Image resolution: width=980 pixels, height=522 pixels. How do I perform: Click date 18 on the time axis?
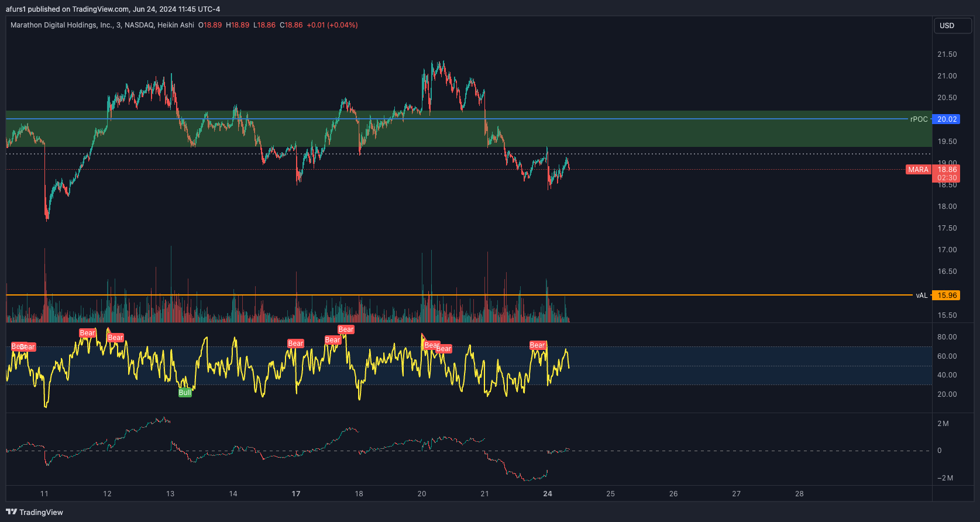pos(359,494)
